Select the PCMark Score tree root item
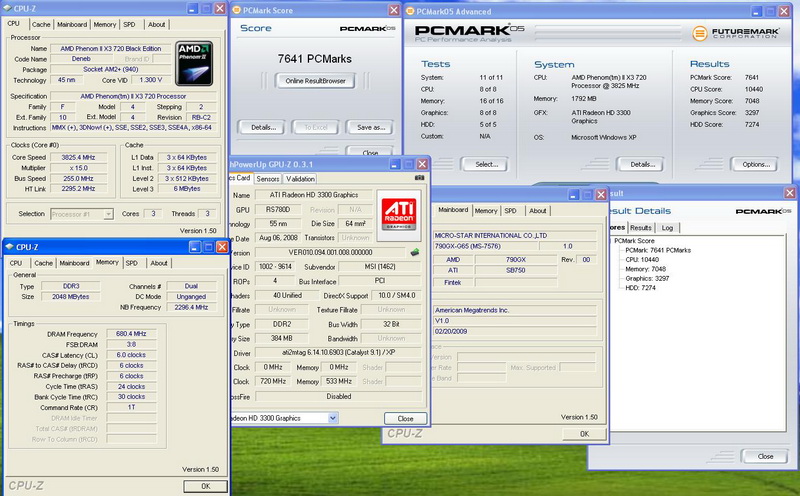This screenshot has width=800, height=496. pyautogui.click(x=636, y=240)
